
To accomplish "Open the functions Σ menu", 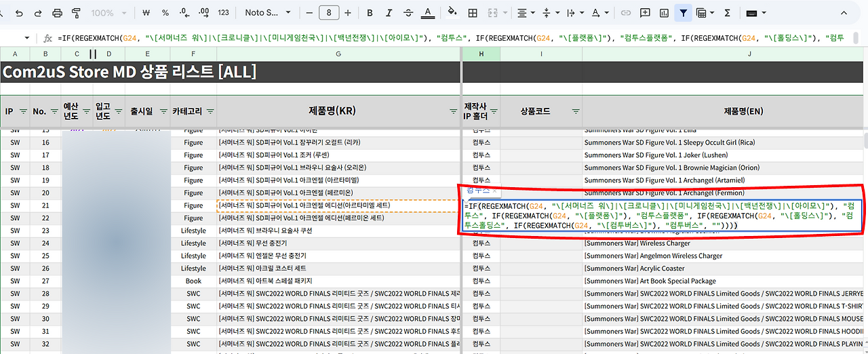I will pyautogui.click(x=728, y=13).
